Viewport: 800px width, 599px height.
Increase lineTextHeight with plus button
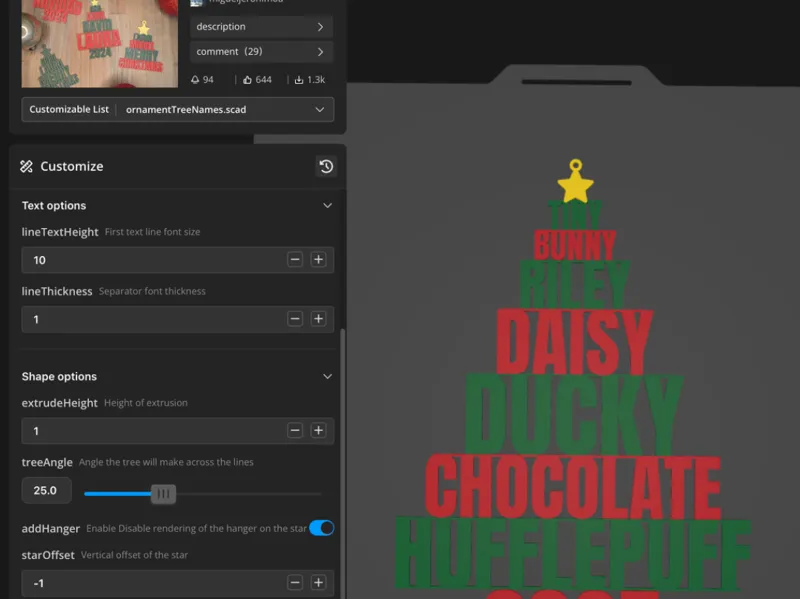(x=318, y=260)
